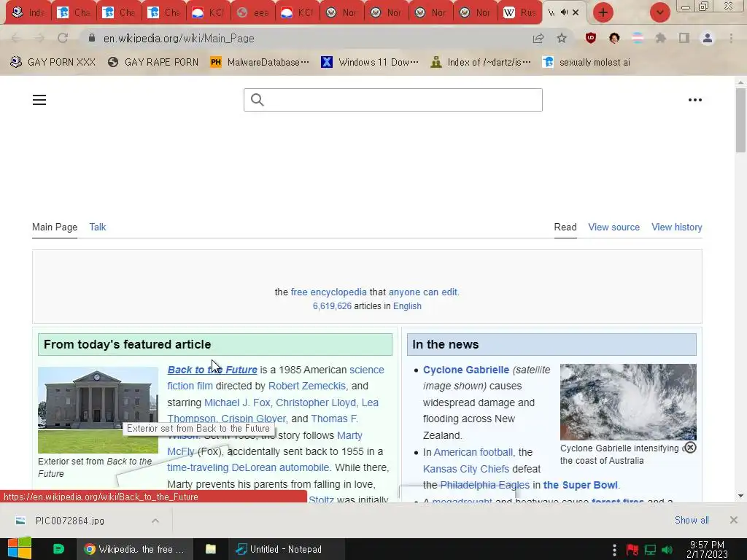The image size is (747, 560).
Task: Open the Wikipedia hamburger sidebar menu
Action: (x=39, y=99)
